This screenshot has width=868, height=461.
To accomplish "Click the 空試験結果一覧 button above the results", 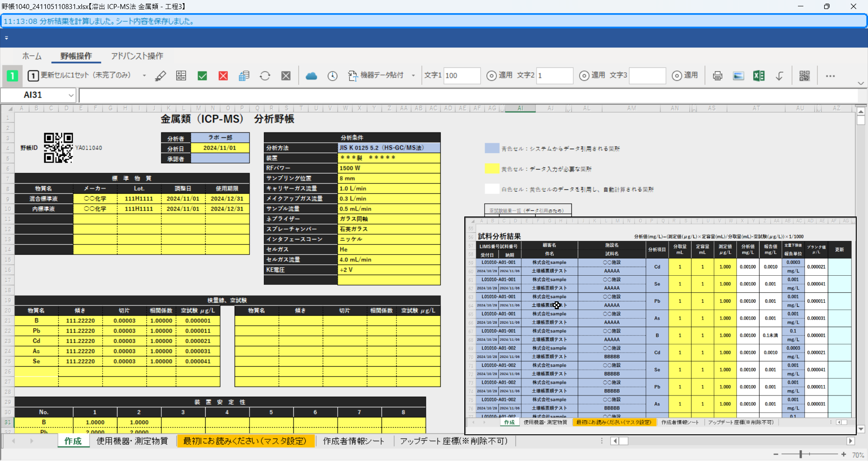I will [528, 211].
